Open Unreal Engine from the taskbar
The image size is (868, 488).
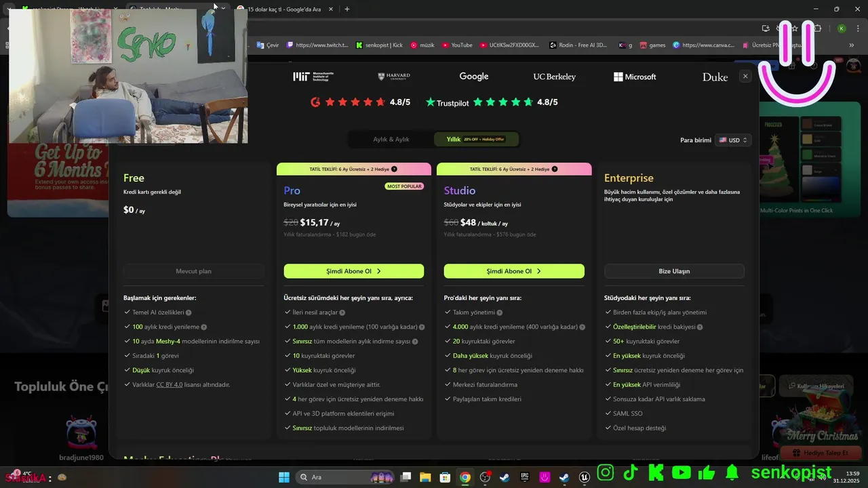point(585,477)
